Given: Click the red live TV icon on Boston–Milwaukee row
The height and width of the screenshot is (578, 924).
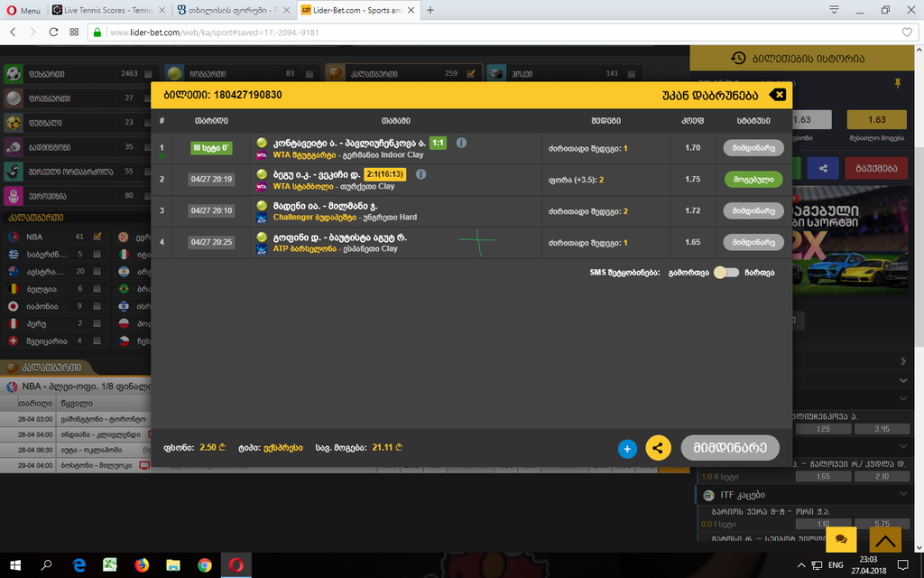Looking at the screenshot, I should (x=143, y=465).
